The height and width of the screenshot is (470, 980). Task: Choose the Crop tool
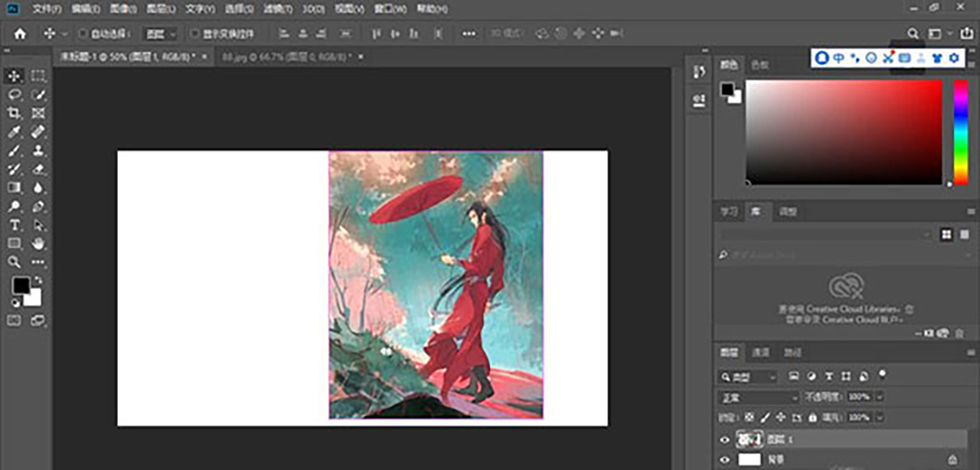coord(15,113)
